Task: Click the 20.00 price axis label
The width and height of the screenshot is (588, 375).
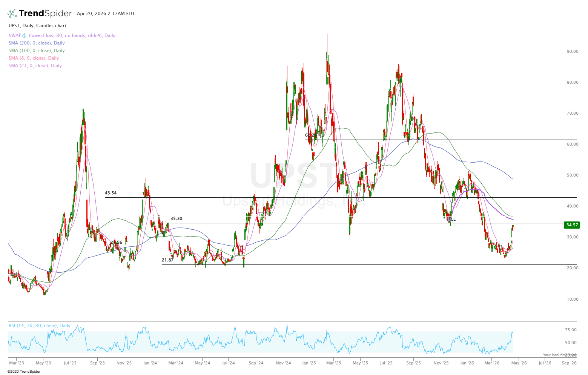Action: coord(573,268)
